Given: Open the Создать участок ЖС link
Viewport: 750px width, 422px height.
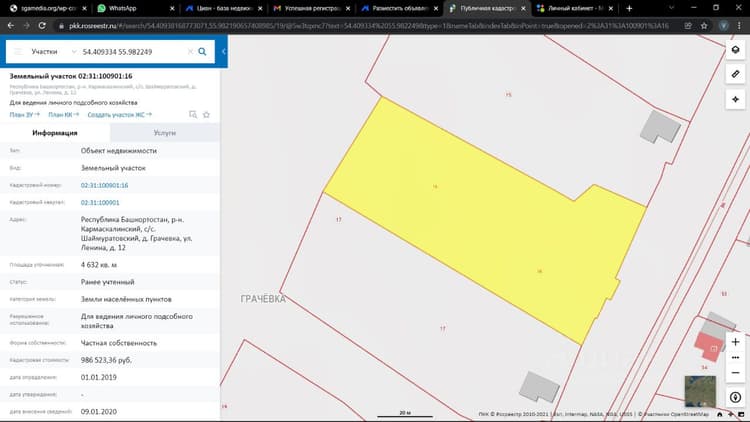Looking at the screenshot, I should [x=120, y=115].
